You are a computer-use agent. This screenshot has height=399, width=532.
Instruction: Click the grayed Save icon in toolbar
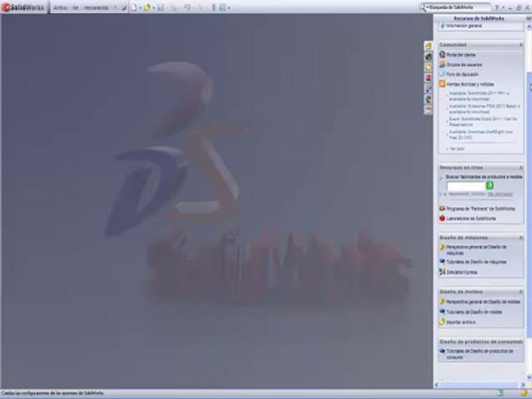(161, 7)
